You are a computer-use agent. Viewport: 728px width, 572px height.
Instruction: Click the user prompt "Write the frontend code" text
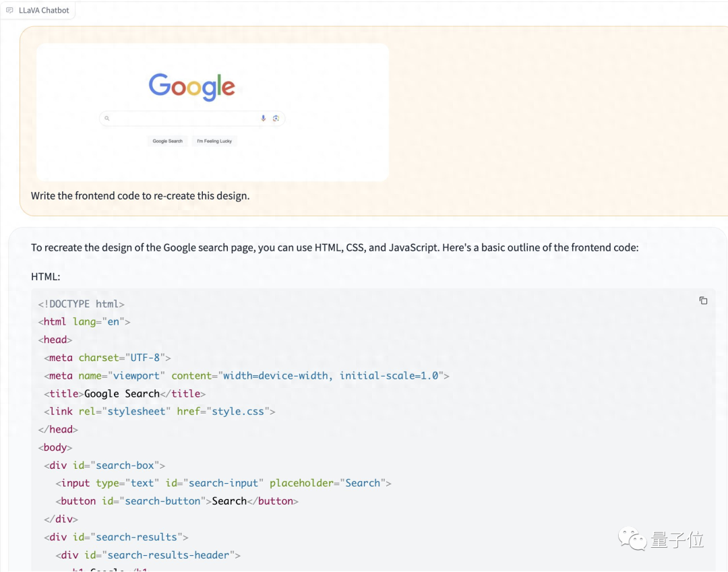[x=140, y=196]
